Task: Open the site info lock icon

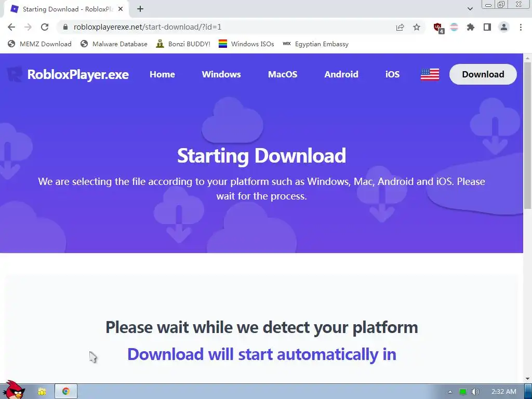Action: point(65,27)
